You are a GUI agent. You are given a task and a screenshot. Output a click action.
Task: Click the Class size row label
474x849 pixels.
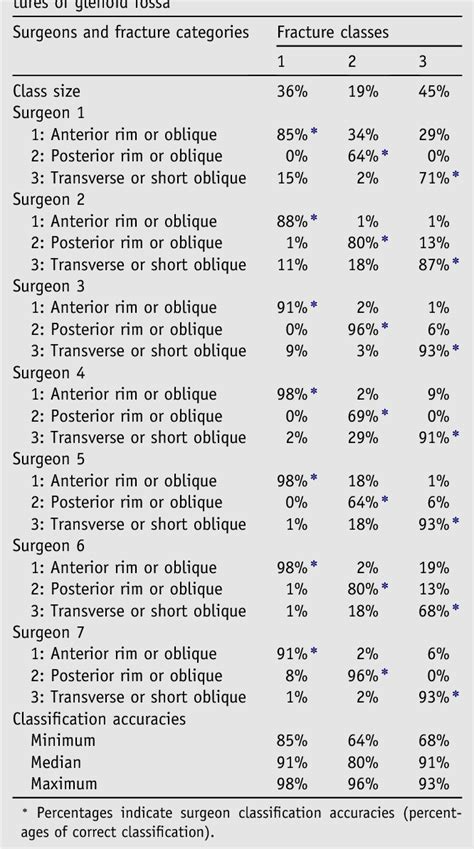(47, 91)
